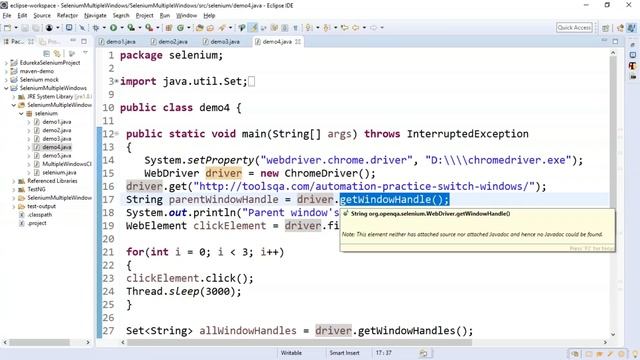Expand JRE System Library node
Image resolution: width=640 pixels, height=360 pixels.
click(x=13, y=97)
